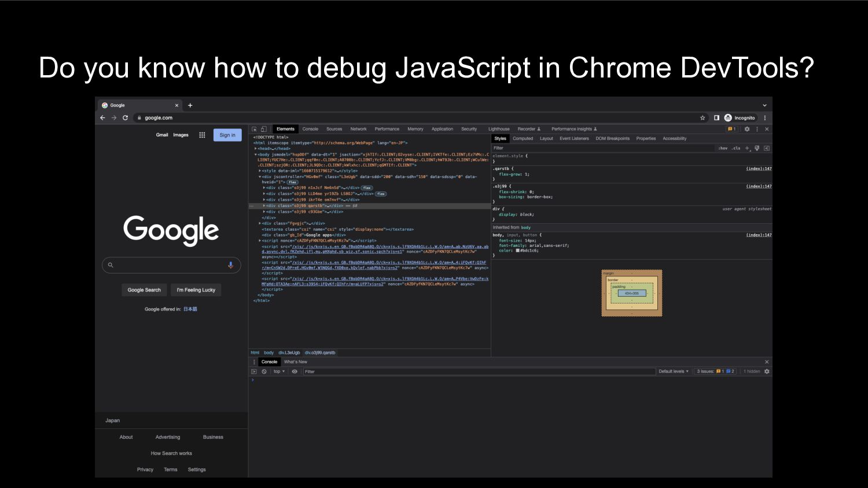Viewport: 868px width, 488px height.
Task: Click the browser back arrow
Action: 102,117
